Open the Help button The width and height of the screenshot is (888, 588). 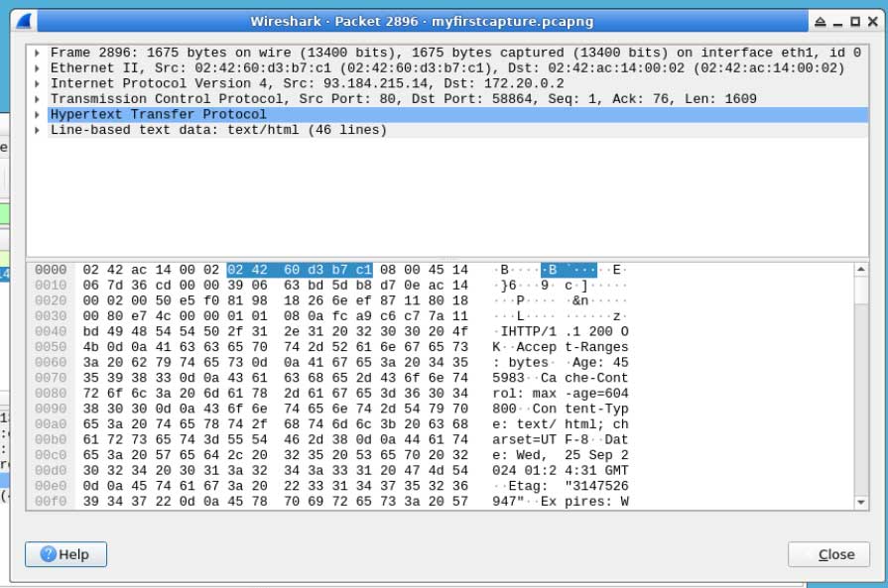65,554
